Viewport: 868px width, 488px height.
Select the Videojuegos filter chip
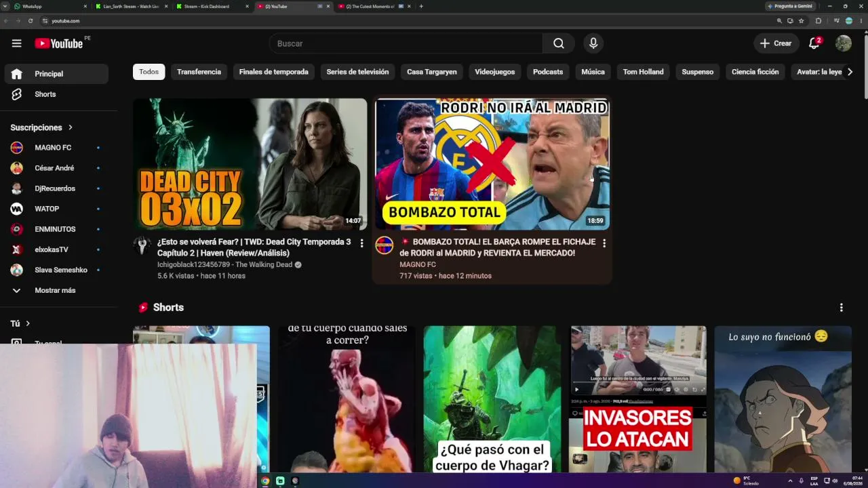pyautogui.click(x=495, y=72)
